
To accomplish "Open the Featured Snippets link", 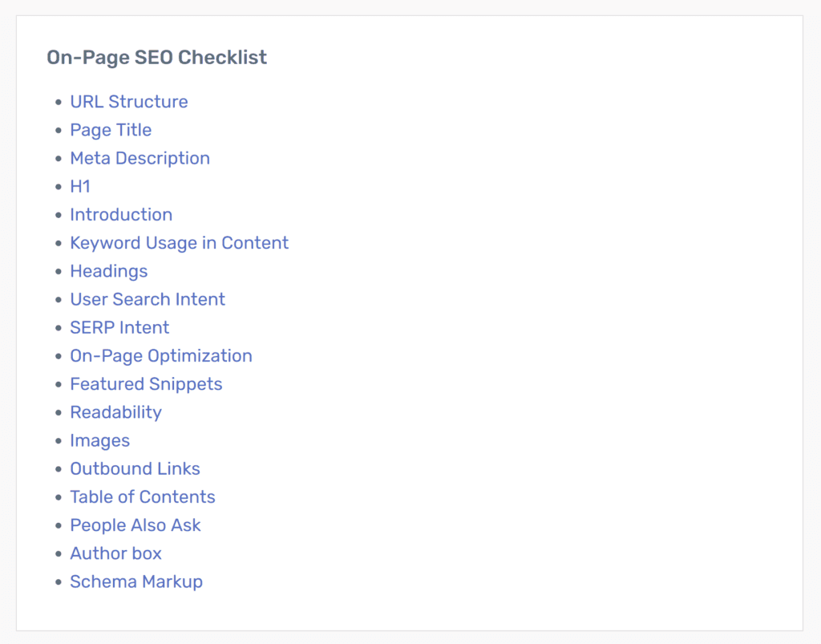I will click(x=146, y=384).
